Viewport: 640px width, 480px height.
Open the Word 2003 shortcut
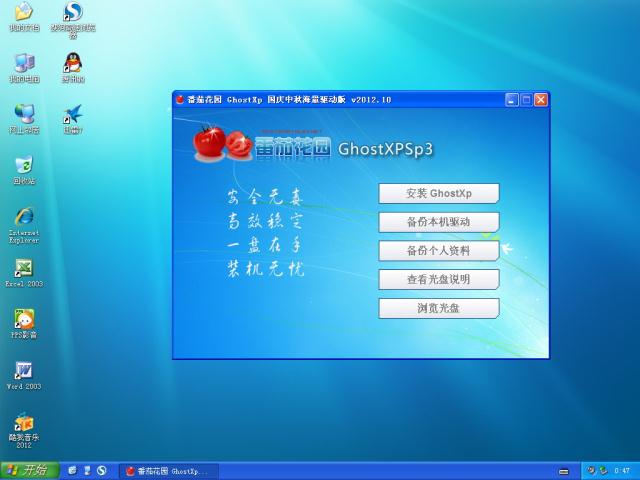24,375
